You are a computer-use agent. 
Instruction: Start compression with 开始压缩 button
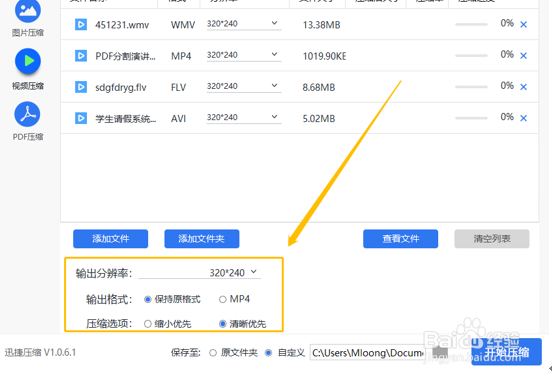506,352
